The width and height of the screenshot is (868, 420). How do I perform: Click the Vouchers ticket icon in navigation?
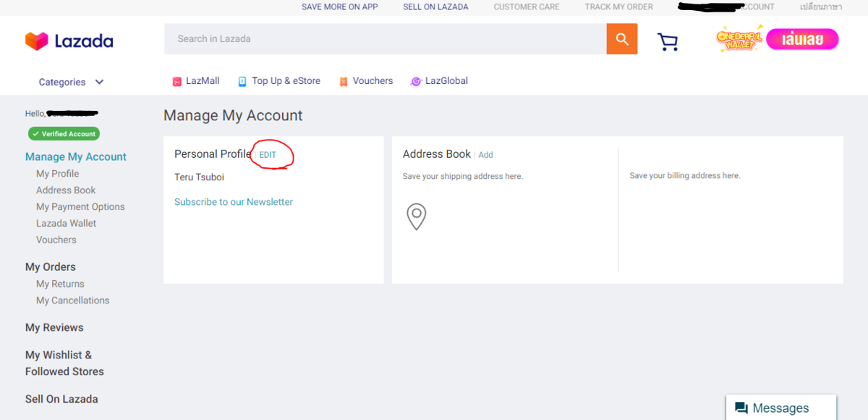click(344, 82)
